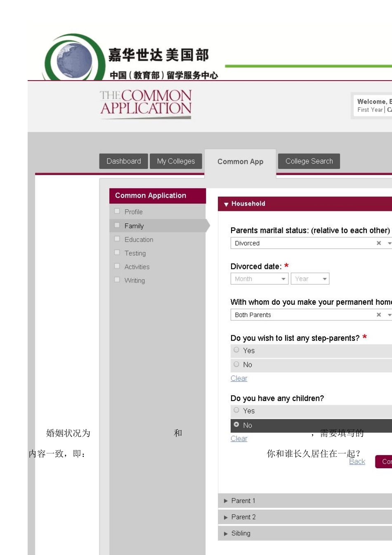
Task: Toggle the Family section checkbox
Action: point(117,225)
